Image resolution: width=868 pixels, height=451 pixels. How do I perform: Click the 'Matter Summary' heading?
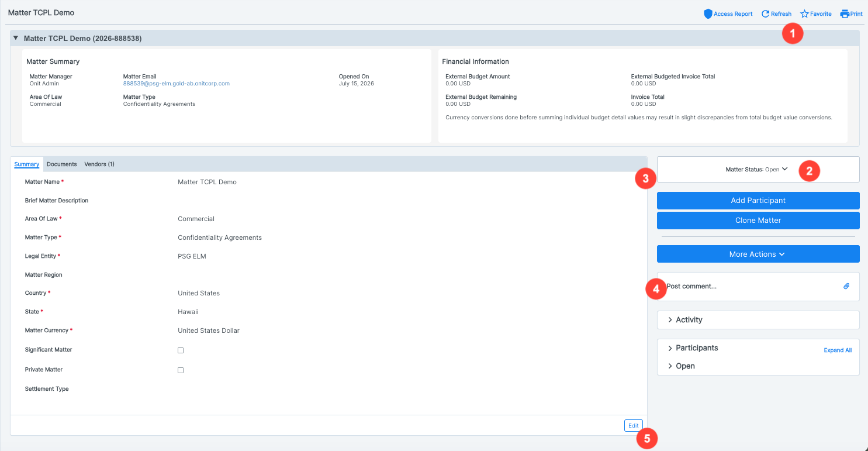coord(53,61)
